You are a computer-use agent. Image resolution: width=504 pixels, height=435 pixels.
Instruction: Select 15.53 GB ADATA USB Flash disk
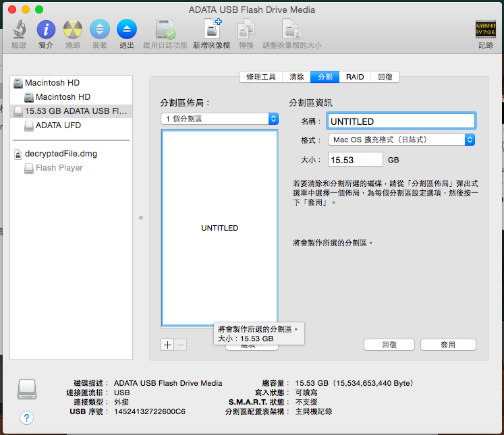click(71, 111)
